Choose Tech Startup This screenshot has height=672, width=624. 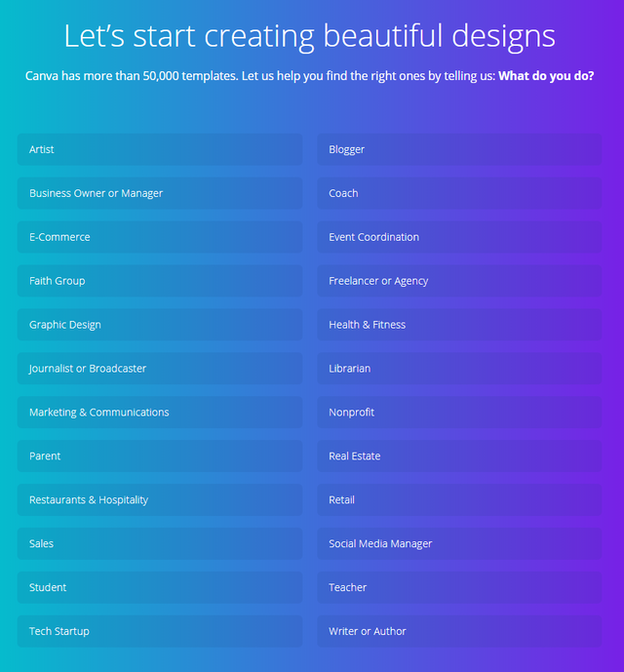(x=160, y=631)
